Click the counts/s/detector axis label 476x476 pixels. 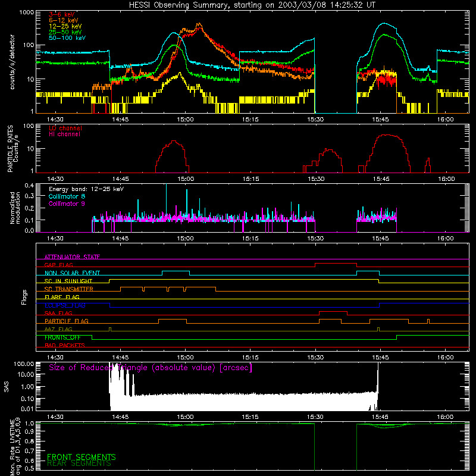coord(12,62)
